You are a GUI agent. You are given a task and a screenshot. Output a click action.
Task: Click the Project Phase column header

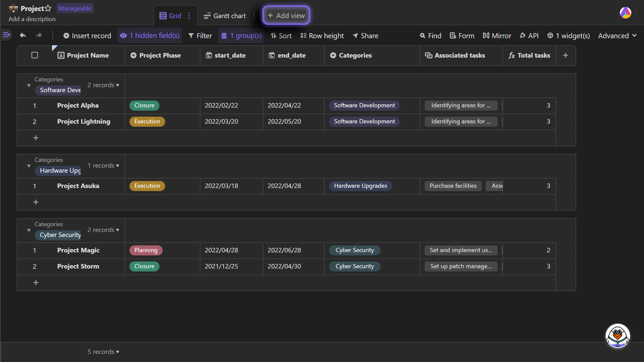click(162, 55)
